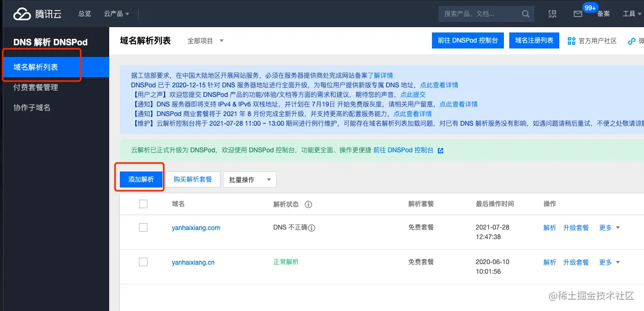Go to 总览 in top navigation
This screenshot has width=644, height=311.
tap(85, 14)
